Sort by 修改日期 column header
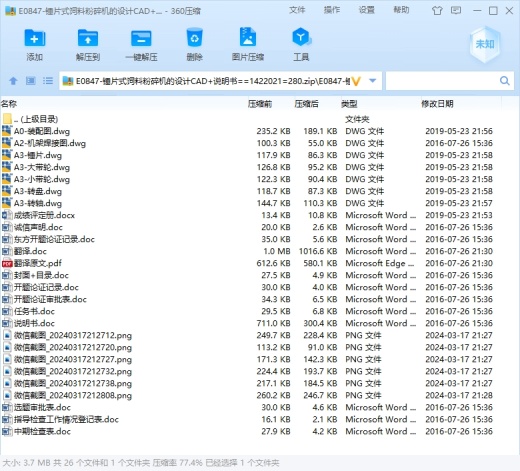This screenshot has width=520, height=471. [437, 104]
